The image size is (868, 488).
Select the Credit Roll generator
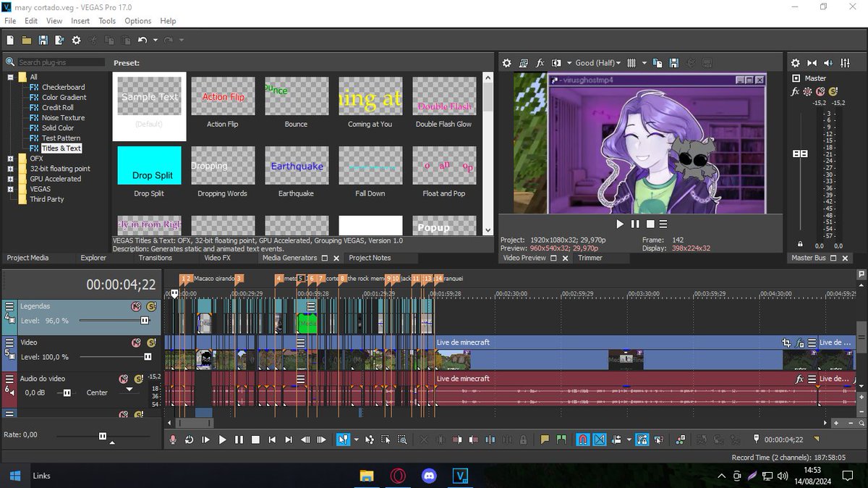pyautogui.click(x=57, y=107)
